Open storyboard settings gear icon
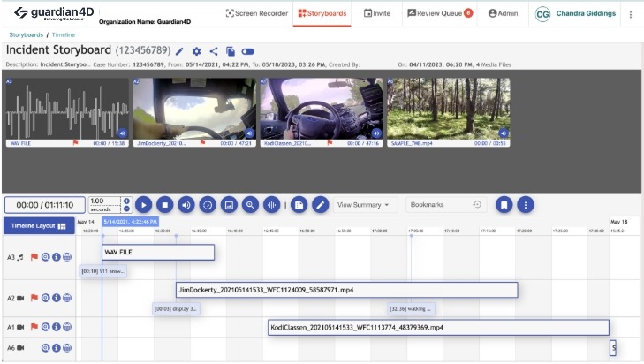The image size is (644, 364). click(x=197, y=51)
